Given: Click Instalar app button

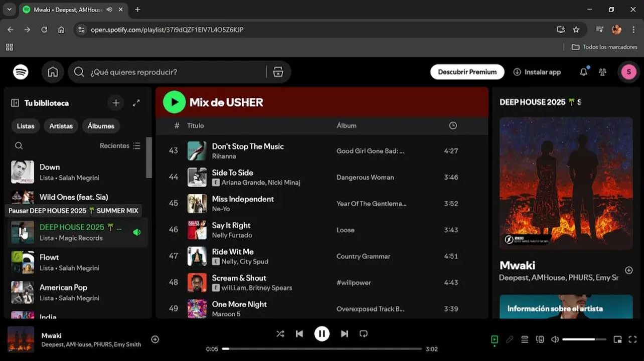Looking at the screenshot, I should 537,72.
